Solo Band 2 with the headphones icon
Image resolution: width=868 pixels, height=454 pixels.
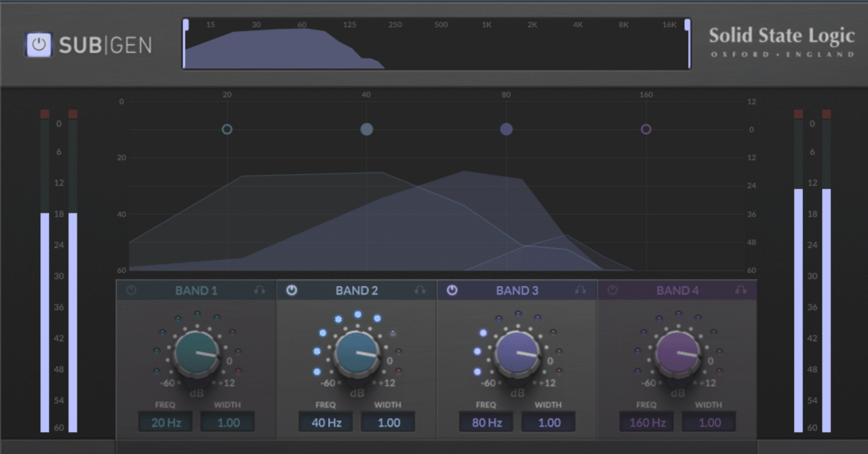click(420, 290)
